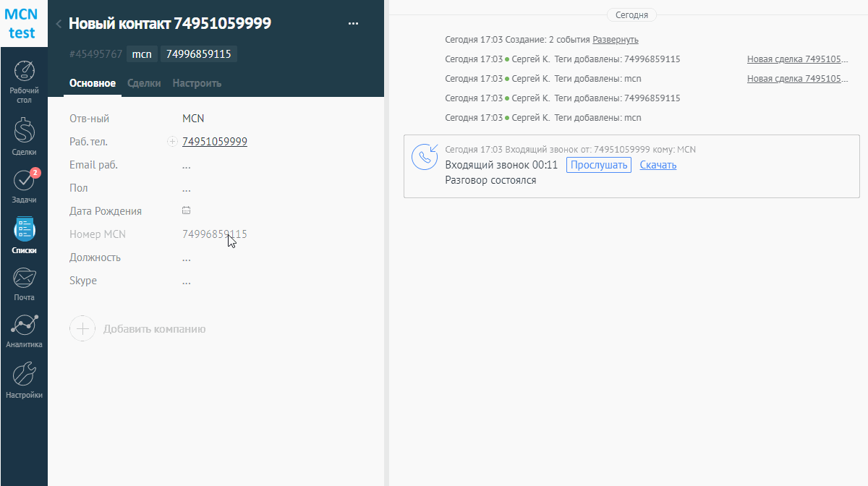This screenshot has height=486, width=868.
Task: Open the calendar picker for Дата Рождения
Action: pos(186,210)
